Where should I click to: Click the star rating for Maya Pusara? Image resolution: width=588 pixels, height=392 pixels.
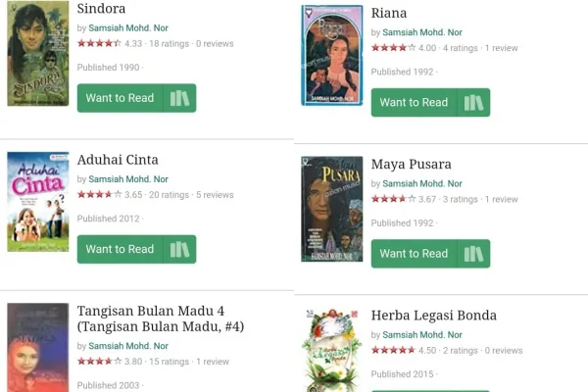(x=393, y=199)
